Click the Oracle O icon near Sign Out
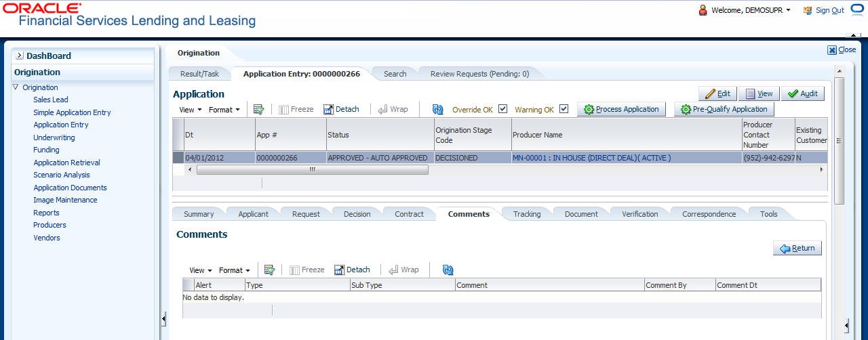 pos(856,10)
